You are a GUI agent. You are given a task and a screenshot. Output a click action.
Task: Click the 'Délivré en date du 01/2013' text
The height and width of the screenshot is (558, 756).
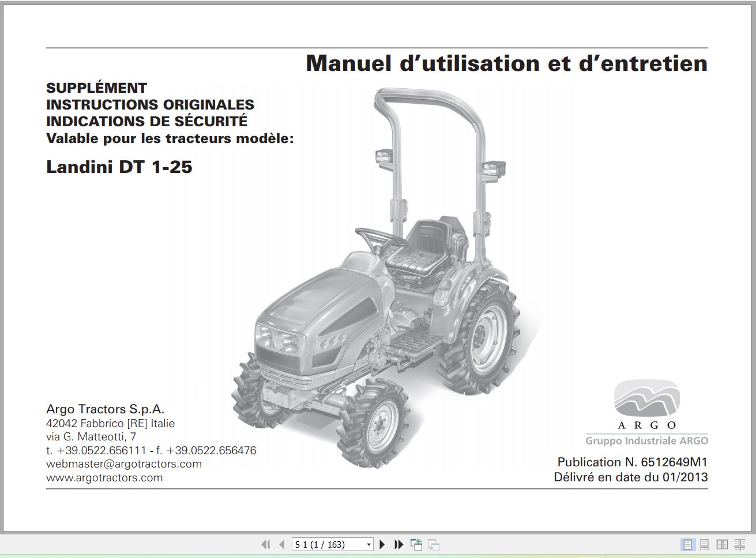(631, 477)
